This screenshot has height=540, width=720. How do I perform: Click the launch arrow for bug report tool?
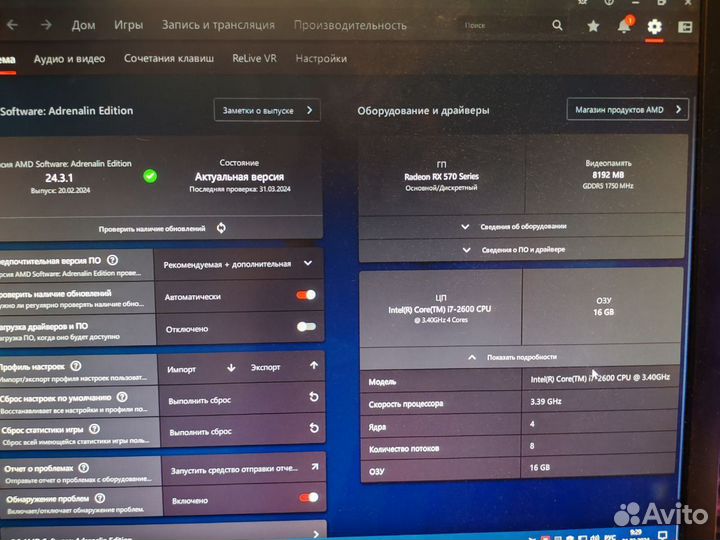[x=315, y=467]
